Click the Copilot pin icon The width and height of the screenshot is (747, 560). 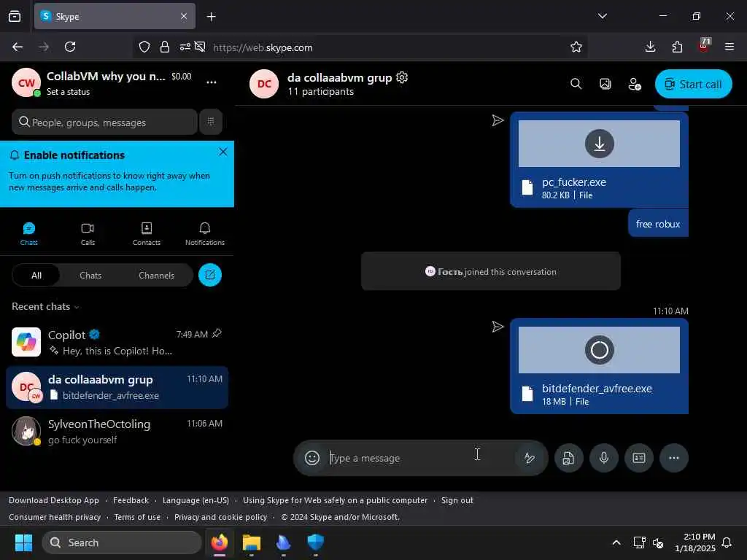pyautogui.click(x=217, y=333)
